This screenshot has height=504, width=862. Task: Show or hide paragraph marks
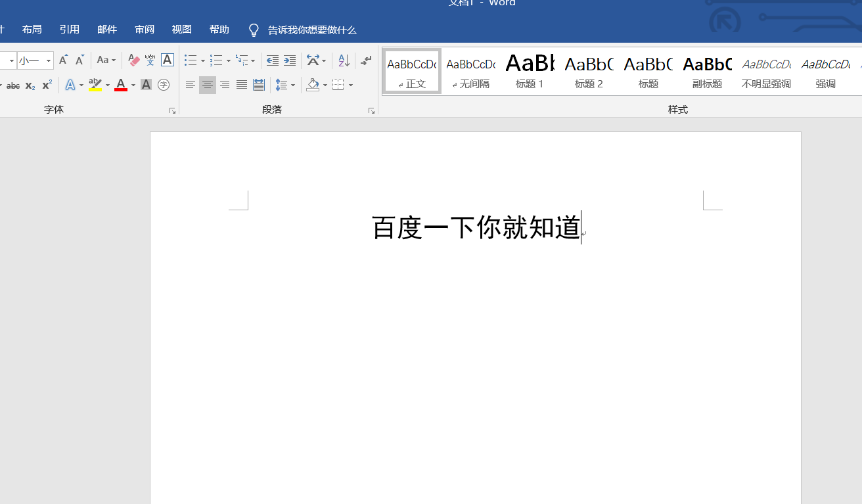point(367,60)
